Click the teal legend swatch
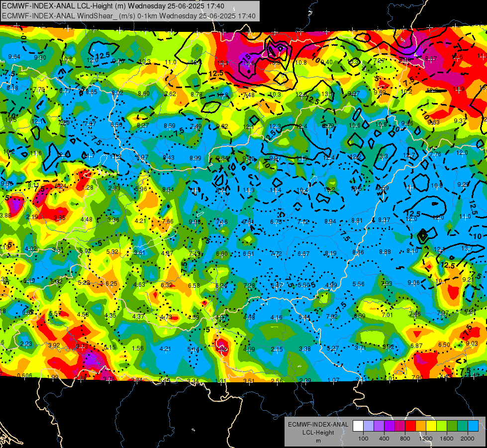This screenshot has height=448, width=487. (x=463, y=426)
